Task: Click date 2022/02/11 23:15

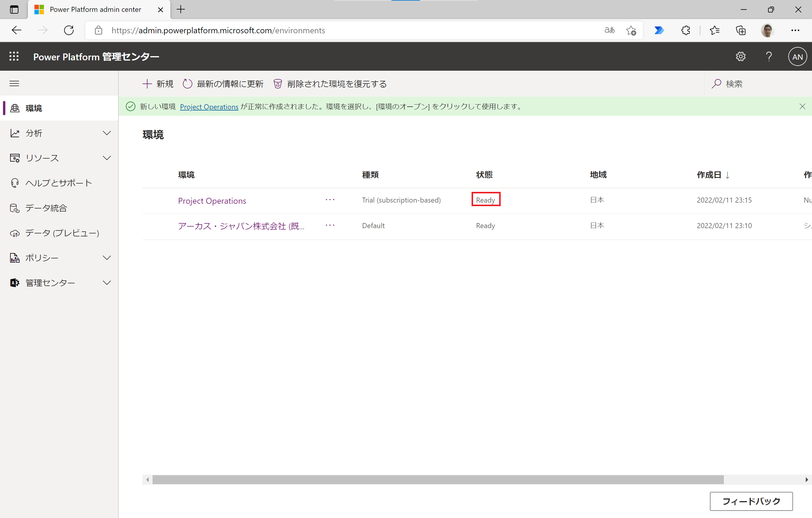Action: coord(724,200)
